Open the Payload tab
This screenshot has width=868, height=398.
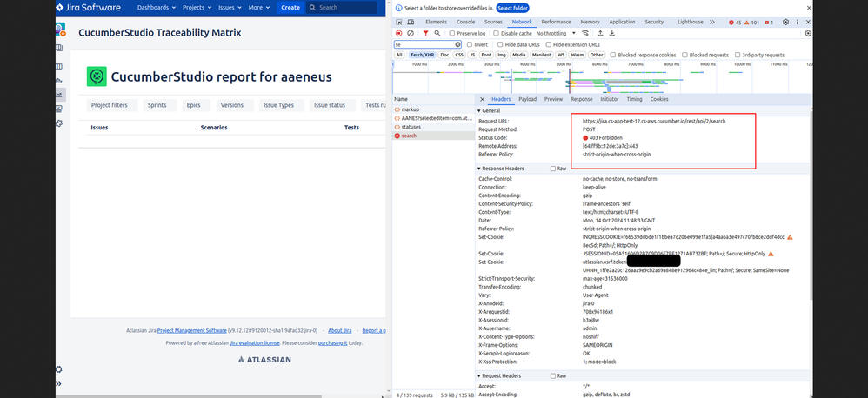[x=527, y=99]
